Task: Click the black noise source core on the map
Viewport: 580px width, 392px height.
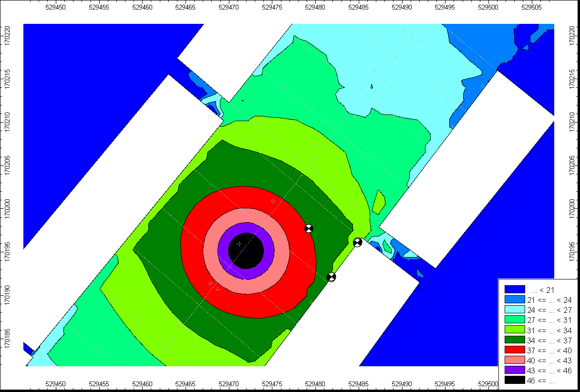Action: [x=246, y=250]
